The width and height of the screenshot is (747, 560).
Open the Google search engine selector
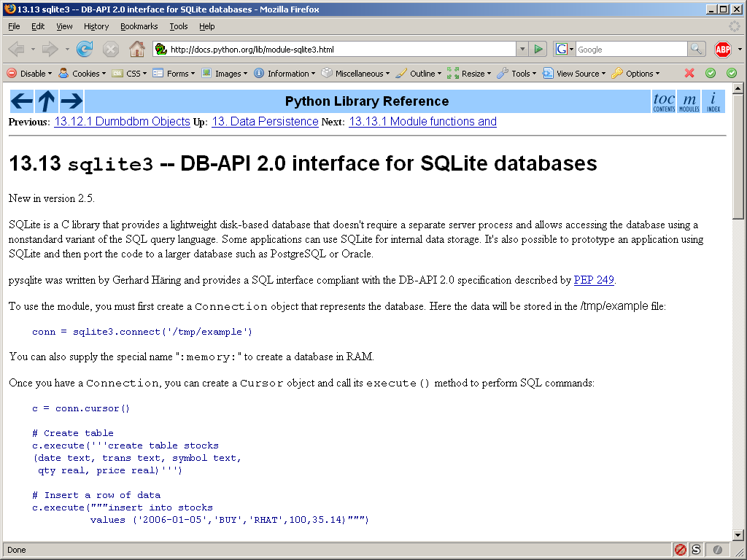click(x=565, y=49)
